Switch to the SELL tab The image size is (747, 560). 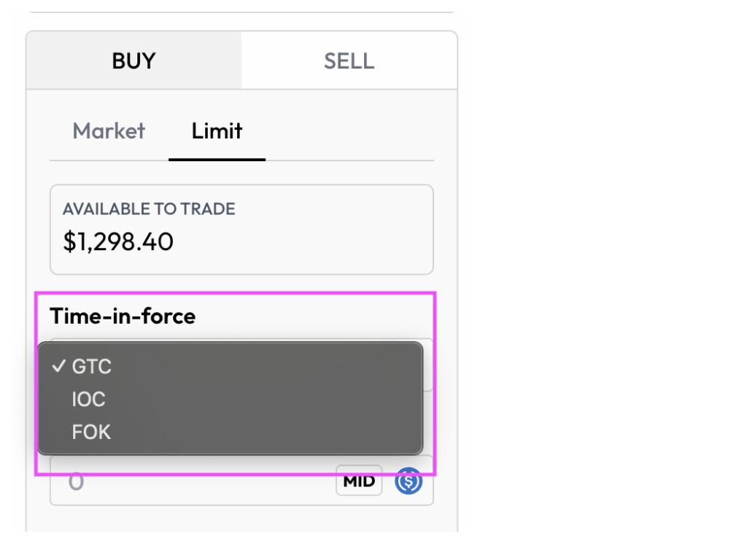349,61
